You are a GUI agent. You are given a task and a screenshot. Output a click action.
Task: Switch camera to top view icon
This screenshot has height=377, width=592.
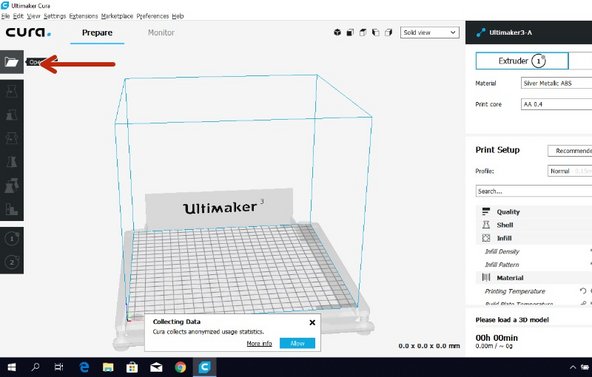click(x=363, y=32)
